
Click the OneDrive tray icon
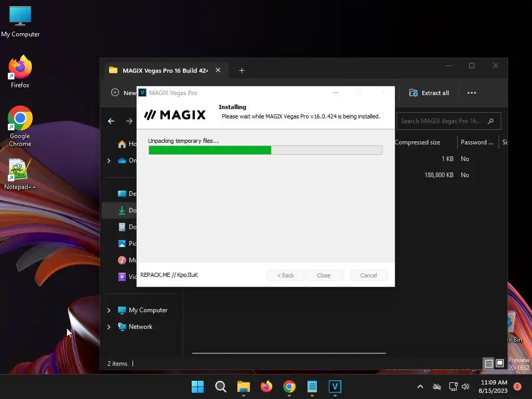pos(437,387)
